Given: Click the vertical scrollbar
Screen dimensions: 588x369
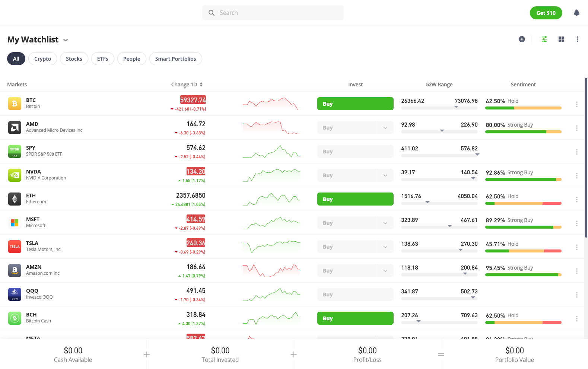Looking at the screenshot, I should (586, 158).
